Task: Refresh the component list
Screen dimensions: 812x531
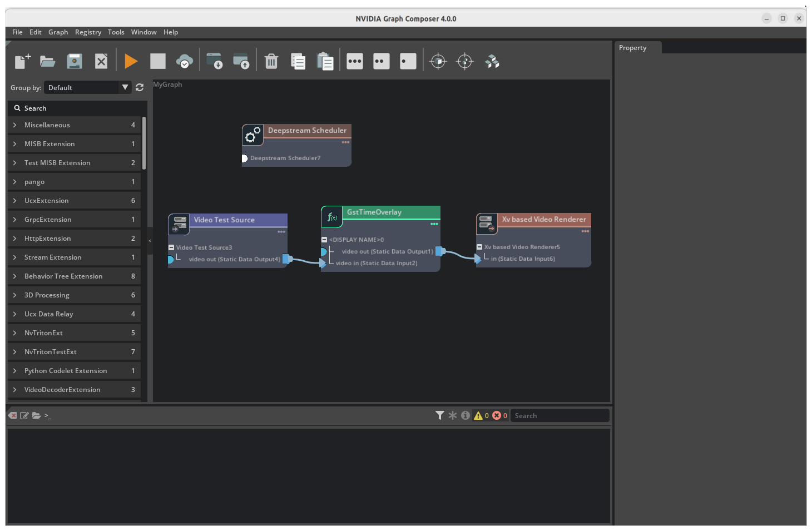Action: 140,87
